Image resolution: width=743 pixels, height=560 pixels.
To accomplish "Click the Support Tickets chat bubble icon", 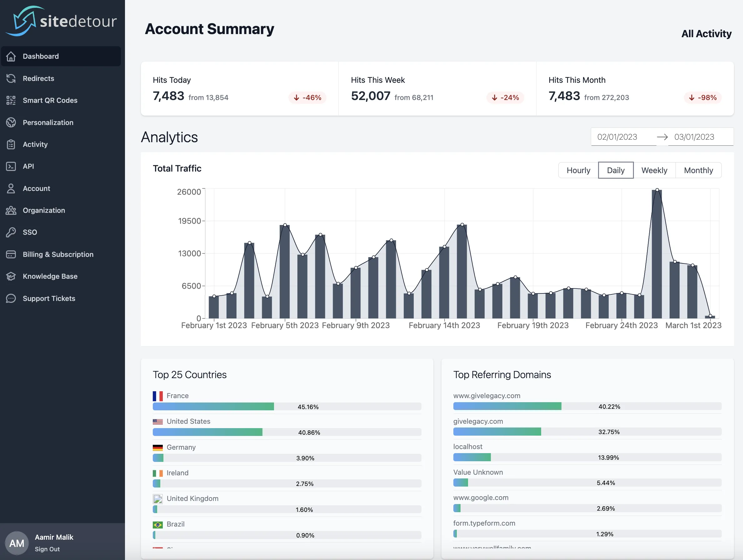I will 11,298.
